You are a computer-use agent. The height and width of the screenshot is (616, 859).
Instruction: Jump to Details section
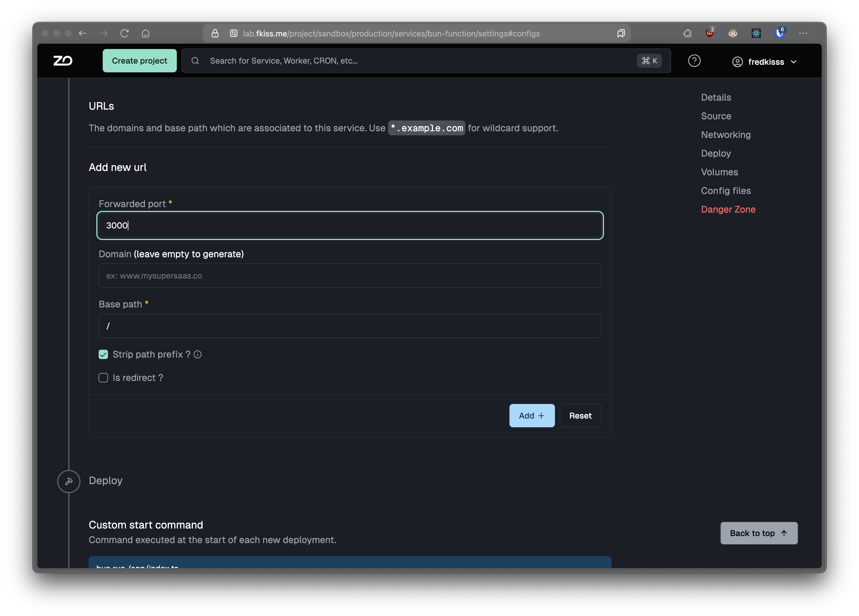pos(716,97)
